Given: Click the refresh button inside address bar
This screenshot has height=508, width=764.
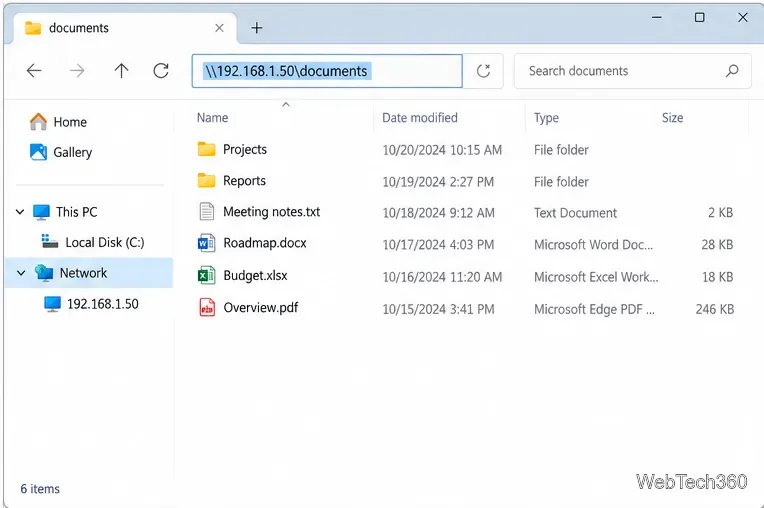Looking at the screenshot, I should point(483,71).
